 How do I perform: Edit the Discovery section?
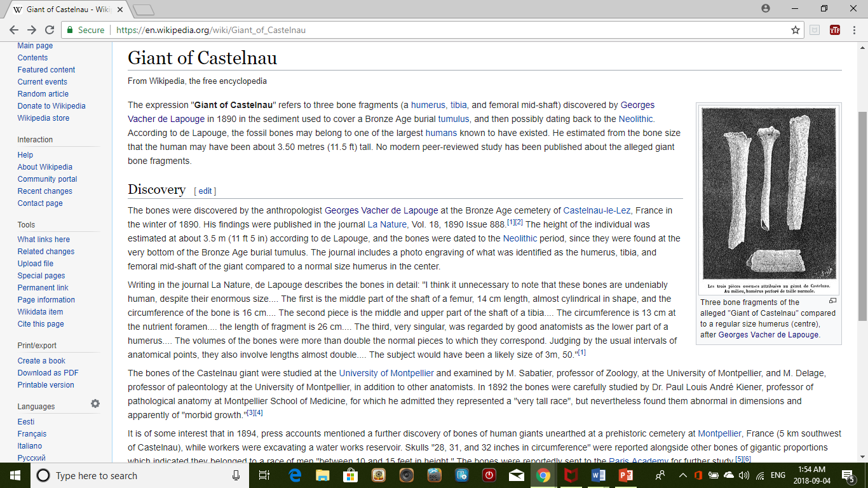click(x=205, y=191)
